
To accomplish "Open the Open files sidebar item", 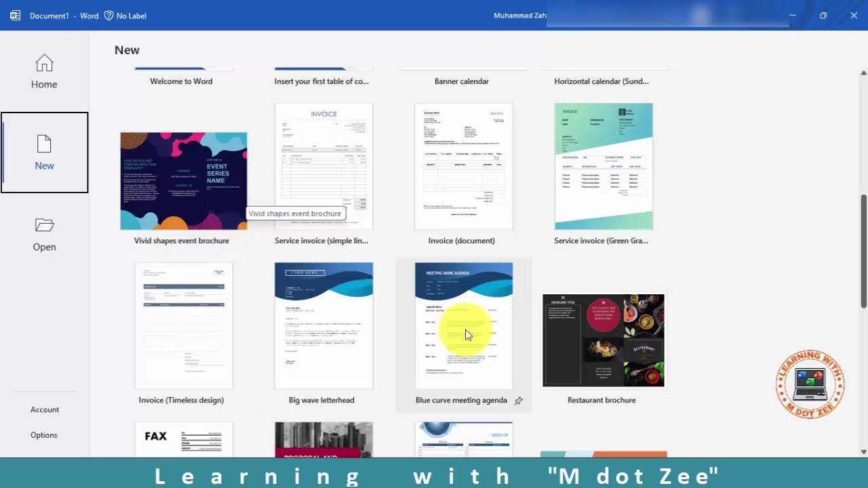I will [x=44, y=235].
